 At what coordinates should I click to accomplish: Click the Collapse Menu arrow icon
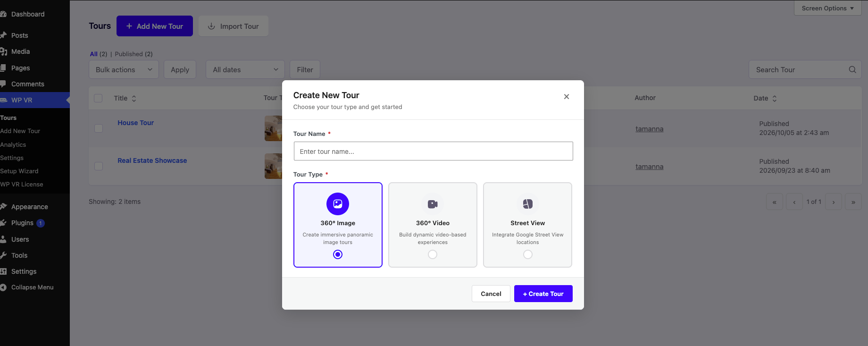click(3, 287)
